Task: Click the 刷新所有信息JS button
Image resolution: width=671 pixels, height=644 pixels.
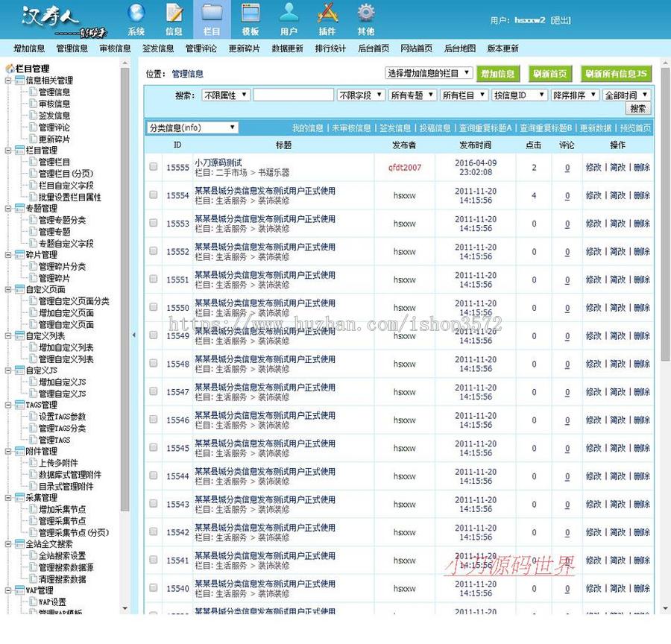Action: click(616, 74)
